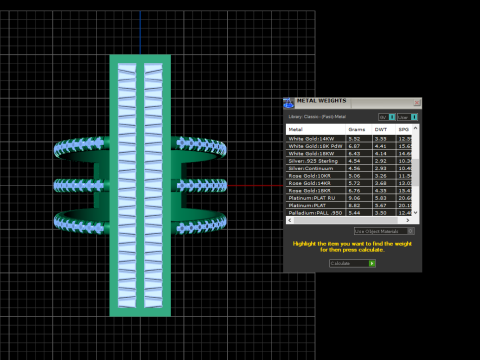Click the 9.06 grams cell

359,198
